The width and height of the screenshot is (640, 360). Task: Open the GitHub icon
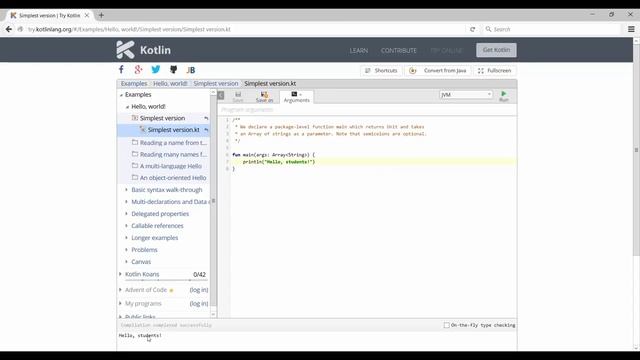coord(173,69)
